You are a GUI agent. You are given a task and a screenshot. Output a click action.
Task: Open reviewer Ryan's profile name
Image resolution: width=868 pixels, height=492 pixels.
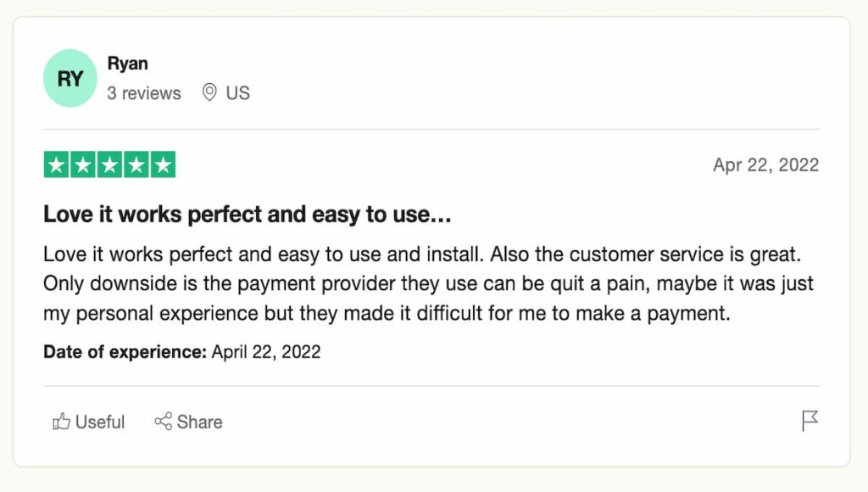(x=127, y=63)
